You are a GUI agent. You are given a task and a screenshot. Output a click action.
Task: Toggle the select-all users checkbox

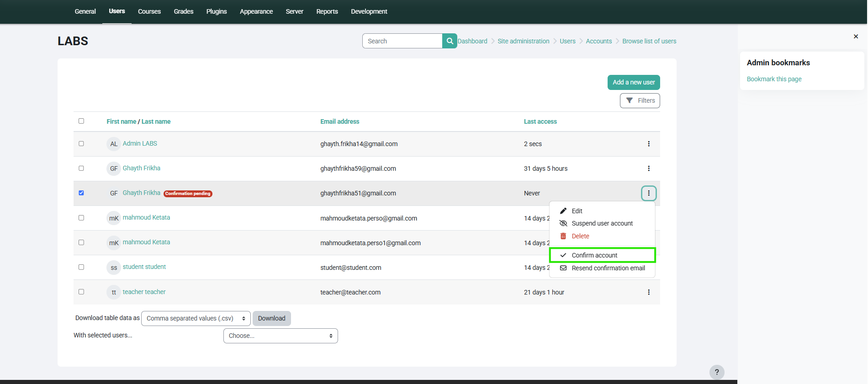[x=81, y=121]
